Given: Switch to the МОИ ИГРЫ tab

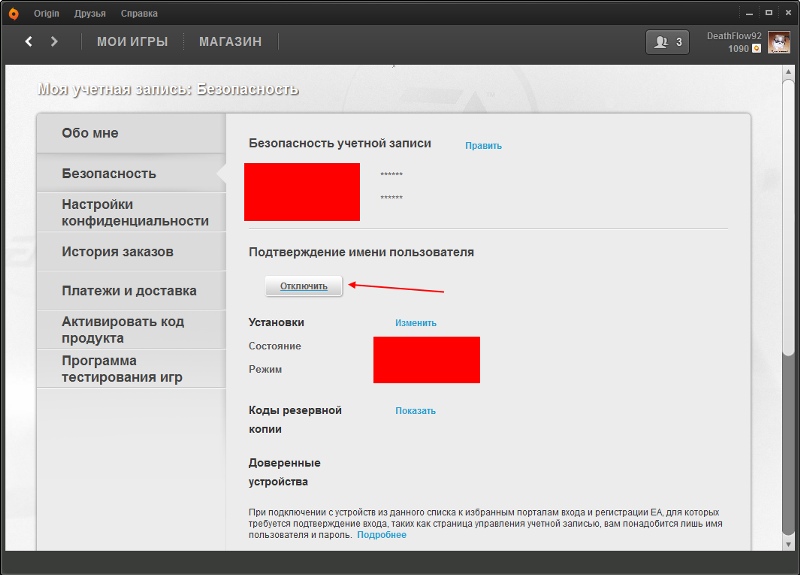Looking at the screenshot, I should click(x=132, y=42).
